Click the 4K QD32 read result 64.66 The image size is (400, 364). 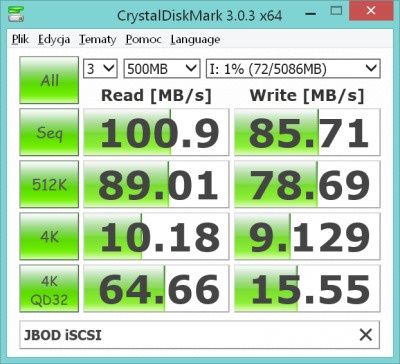pos(156,288)
